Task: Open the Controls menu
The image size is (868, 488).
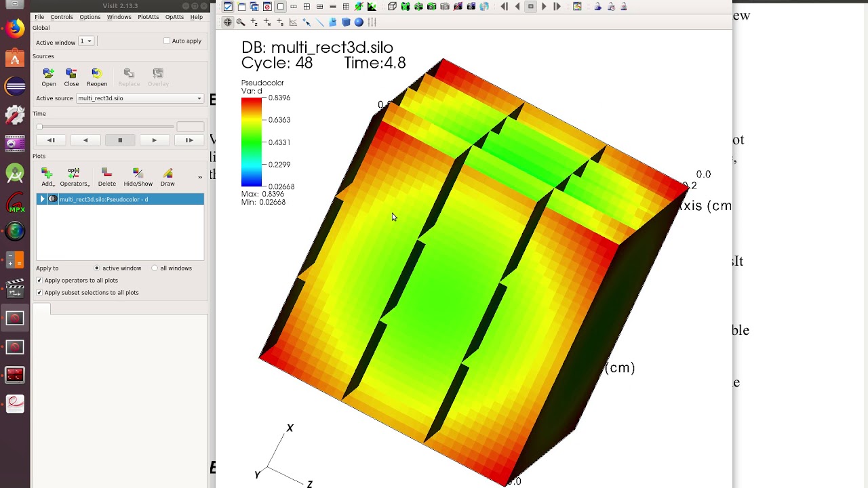Action: point(62,17)
